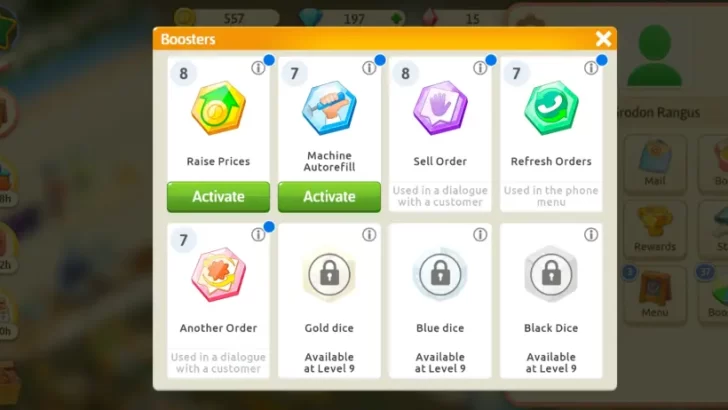The image size is (728, 410).
Task: View Black Dice info icon
Action: pos(591,235)
